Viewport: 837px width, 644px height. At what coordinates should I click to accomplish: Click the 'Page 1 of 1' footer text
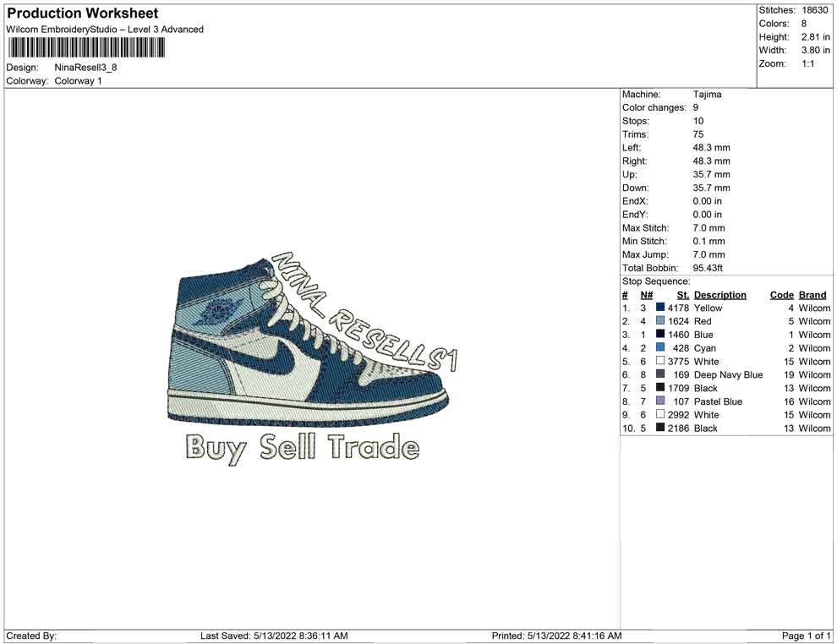(x=806, y=636)
